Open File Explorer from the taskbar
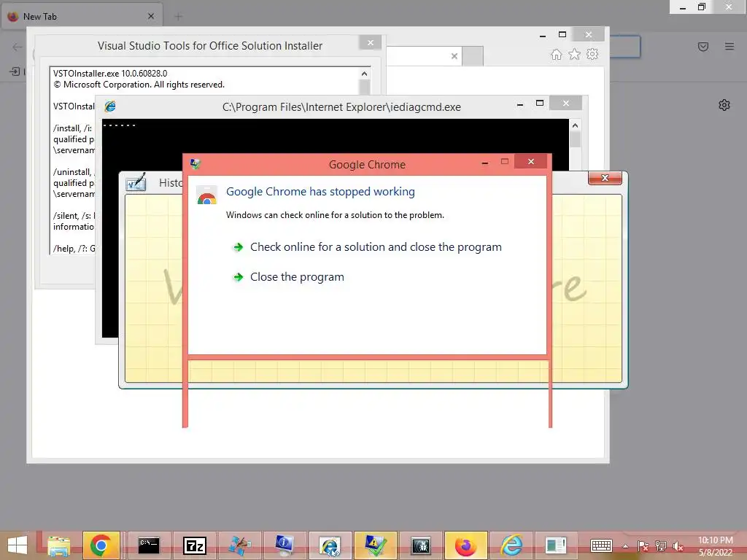This screenshot has height=560, width=747. pos(58,545)
